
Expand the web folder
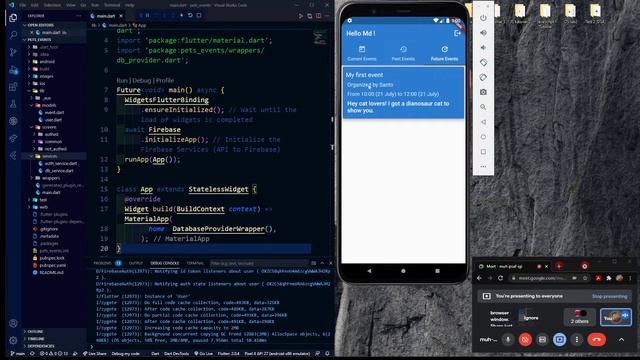pyautogui.click(x=43, y=207)
